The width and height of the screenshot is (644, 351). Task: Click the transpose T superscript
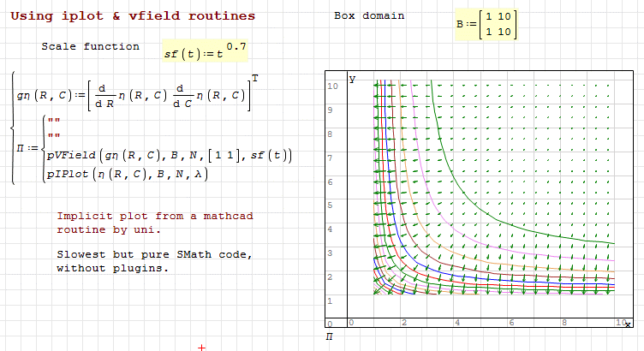pos(254,78)
